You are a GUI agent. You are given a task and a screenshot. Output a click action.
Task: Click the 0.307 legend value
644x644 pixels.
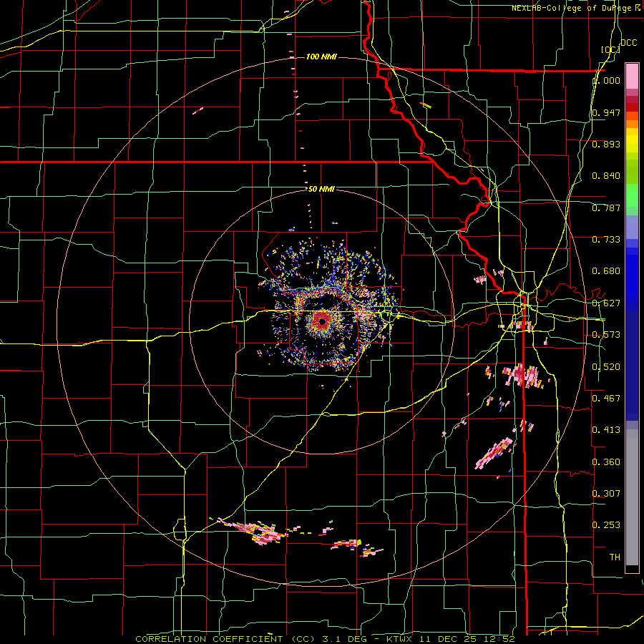click(x=606, y=494)
